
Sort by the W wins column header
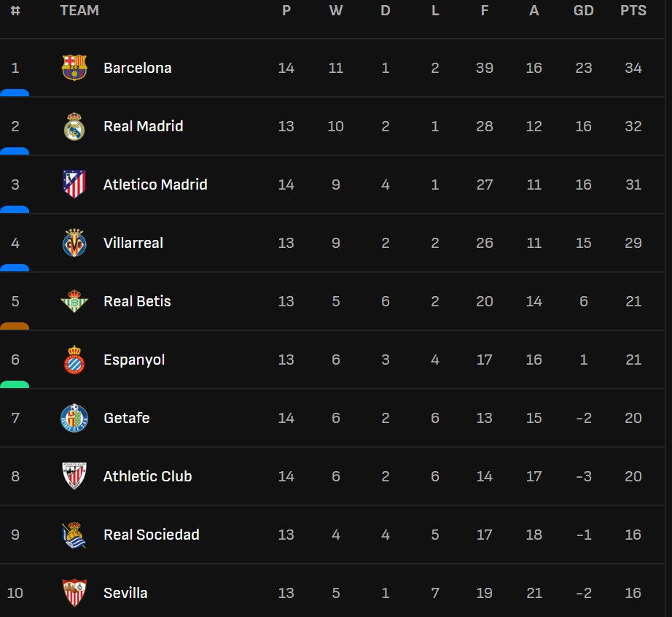point(336,11)
